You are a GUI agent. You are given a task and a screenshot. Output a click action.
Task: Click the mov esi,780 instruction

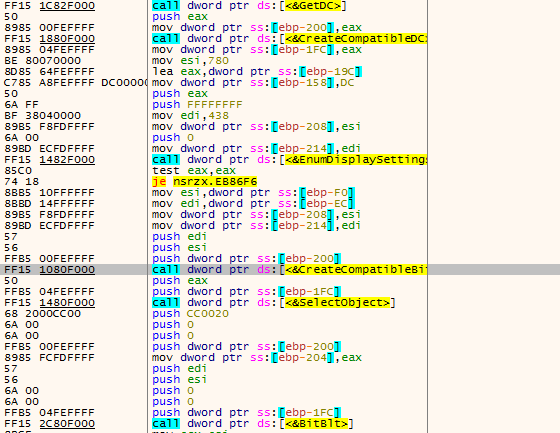point(190,61)
